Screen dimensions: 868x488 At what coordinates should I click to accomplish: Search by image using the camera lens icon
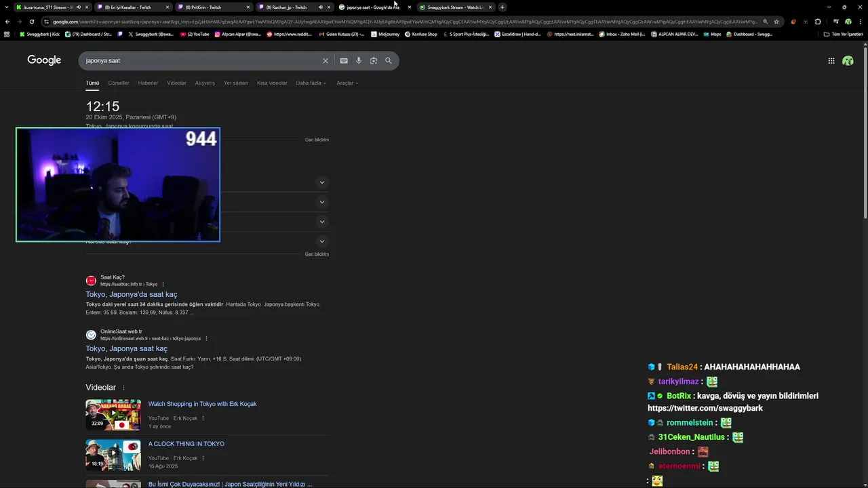(374, 60)
